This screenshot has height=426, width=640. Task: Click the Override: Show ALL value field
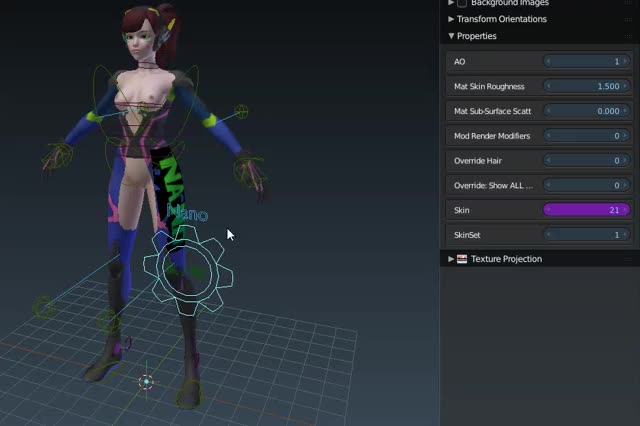587,185
